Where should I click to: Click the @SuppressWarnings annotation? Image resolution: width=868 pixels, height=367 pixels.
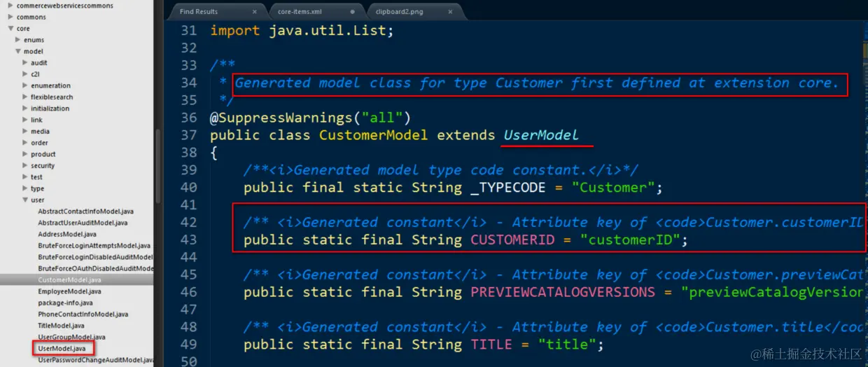[310, 118]
